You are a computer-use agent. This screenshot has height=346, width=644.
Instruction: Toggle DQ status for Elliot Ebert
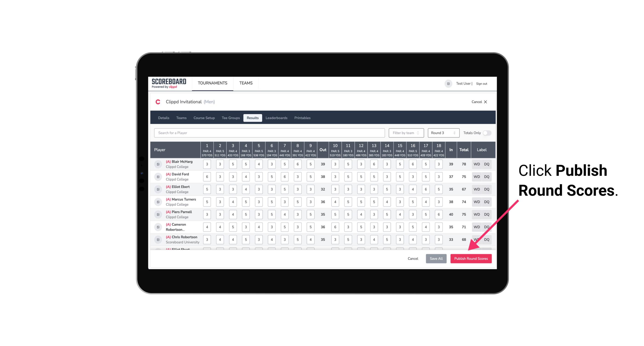(488, 189)
